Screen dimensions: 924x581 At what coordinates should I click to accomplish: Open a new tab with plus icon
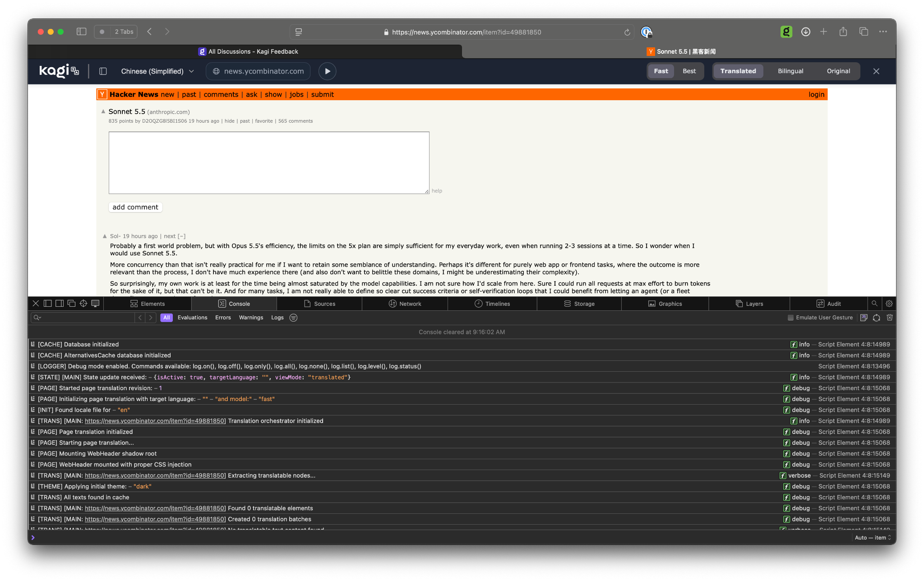(x=824, y=32)
